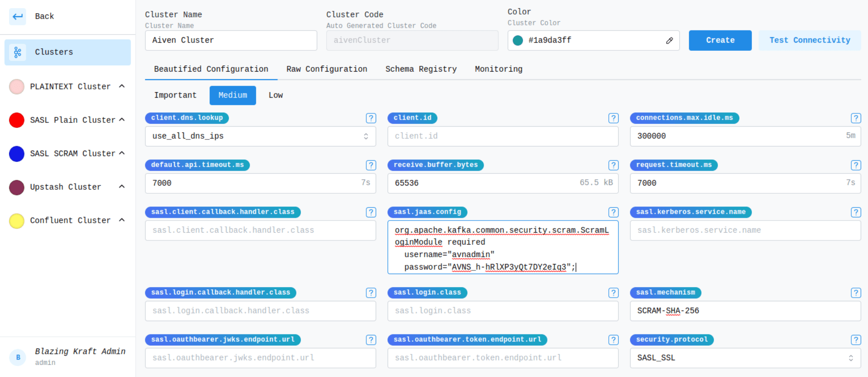
Task: Open help for security.protocol
Action: 856,340
